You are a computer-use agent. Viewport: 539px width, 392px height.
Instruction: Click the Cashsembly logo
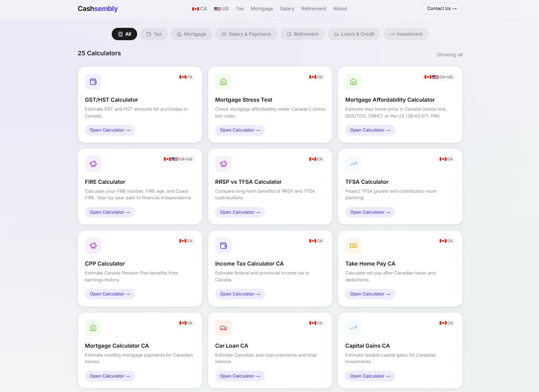(x=98, y=9)
